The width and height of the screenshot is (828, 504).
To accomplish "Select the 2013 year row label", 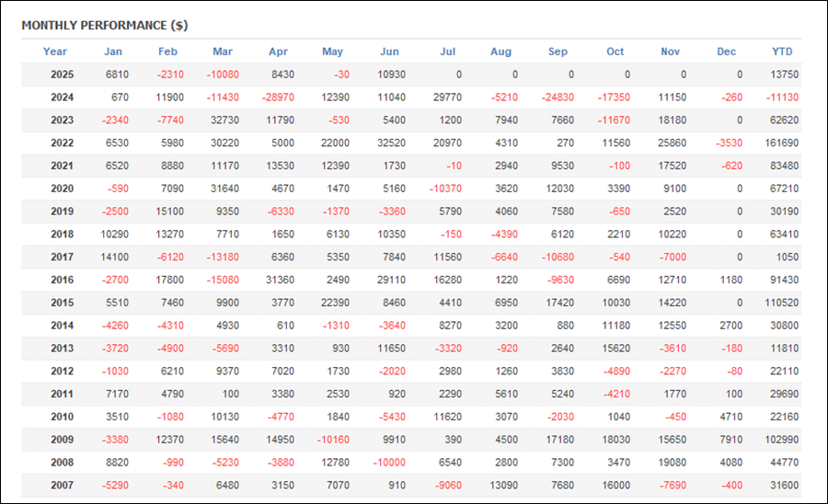I will click(x=63, y=349).
